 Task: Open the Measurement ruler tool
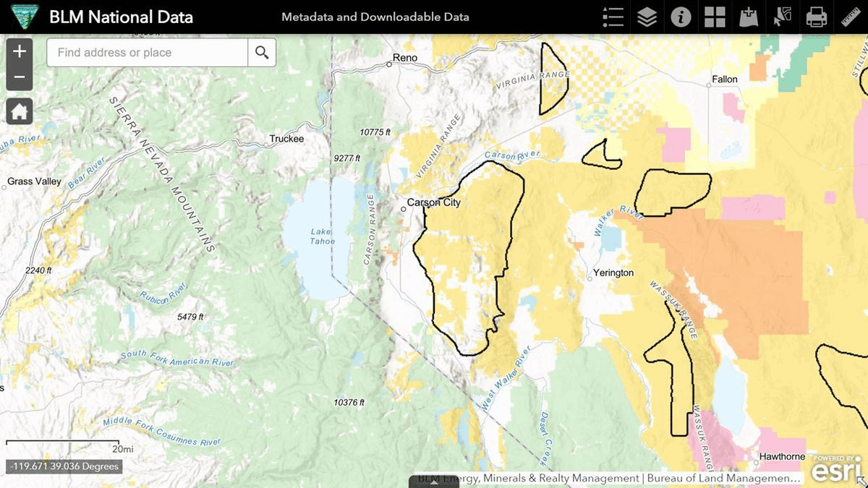(851, 17)
